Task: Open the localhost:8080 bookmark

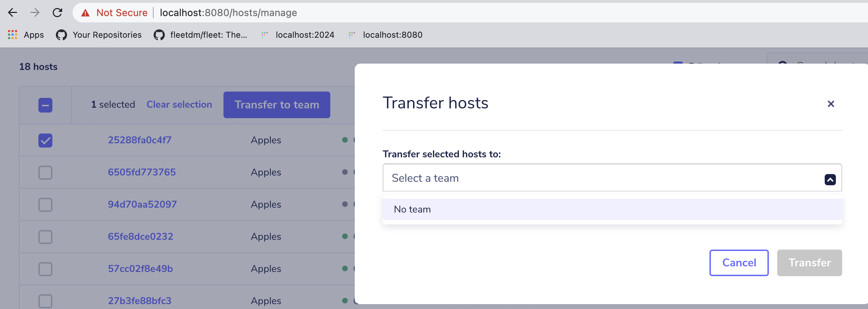Action: (x=392, y=35)
